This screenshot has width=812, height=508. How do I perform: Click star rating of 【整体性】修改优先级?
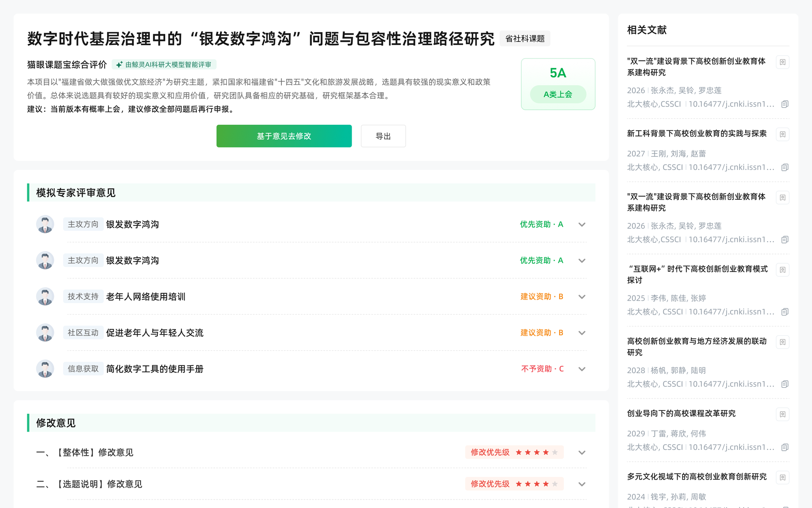click(536, 452)
